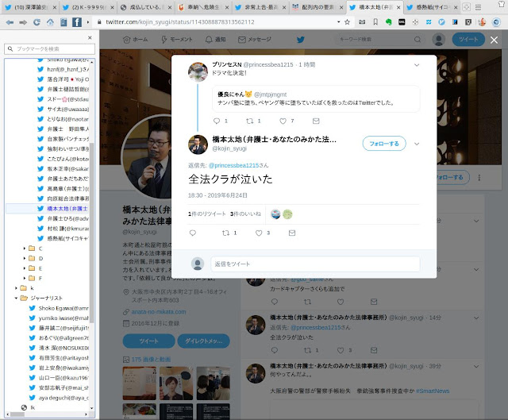Image resolution: width=508 pixels, height=420 pixels.
Task: Open the account profile avatar menu
Action: 439,40
